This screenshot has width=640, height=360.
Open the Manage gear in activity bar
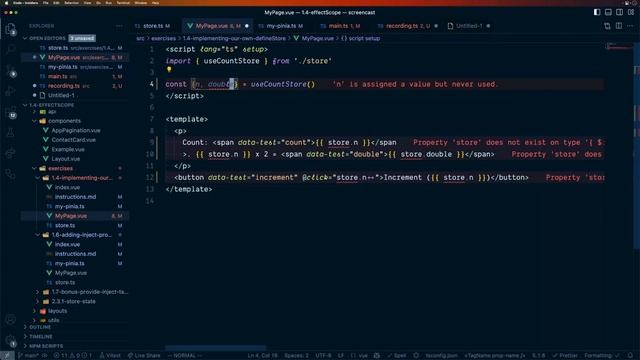tap(11, 340)
